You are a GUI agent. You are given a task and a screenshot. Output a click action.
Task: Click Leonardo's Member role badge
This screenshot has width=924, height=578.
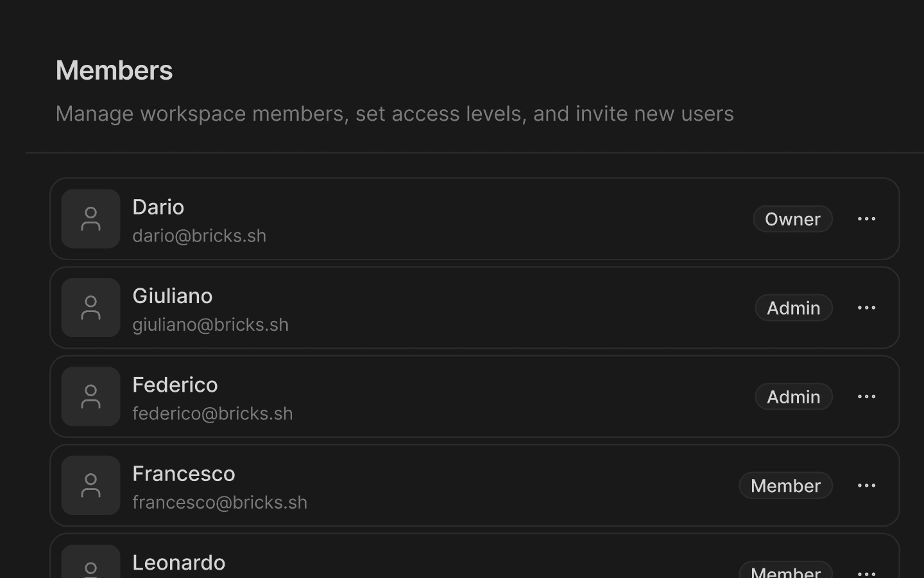(785, 571)
